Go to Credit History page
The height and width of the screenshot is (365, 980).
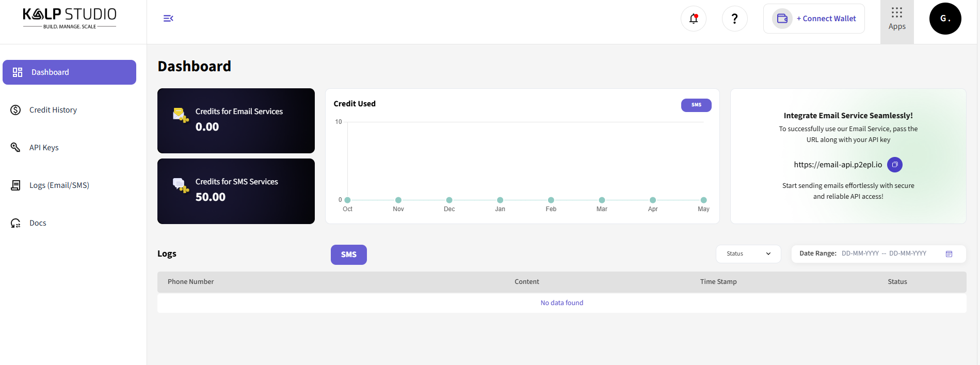click(53, 110)
